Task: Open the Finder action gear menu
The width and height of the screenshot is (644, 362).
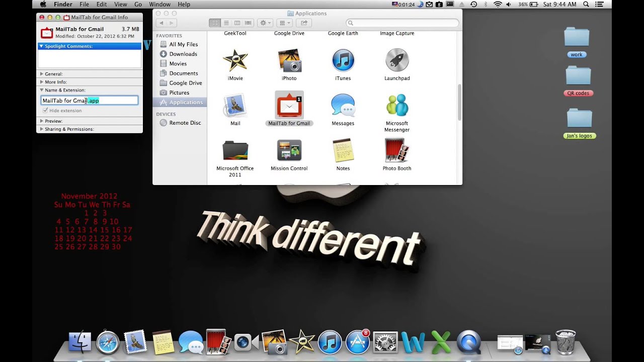Action: point(265,23)
